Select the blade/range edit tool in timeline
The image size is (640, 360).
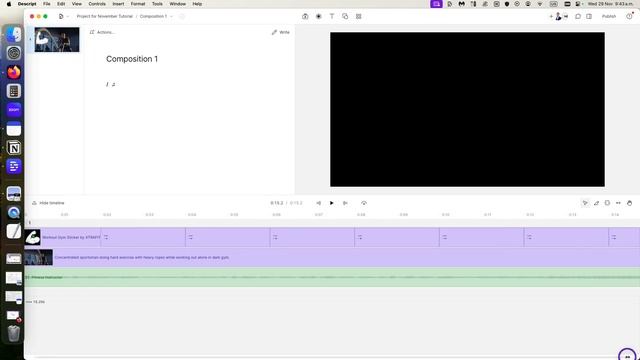596,203
